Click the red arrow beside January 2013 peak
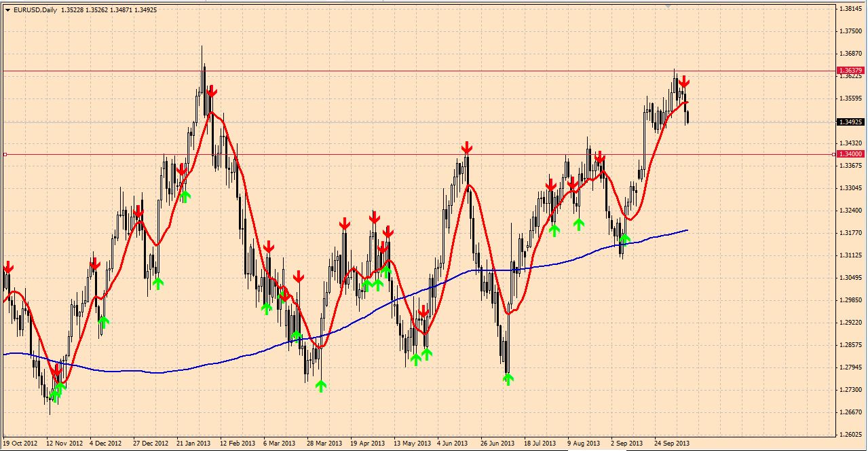 [x=212, y=91]
